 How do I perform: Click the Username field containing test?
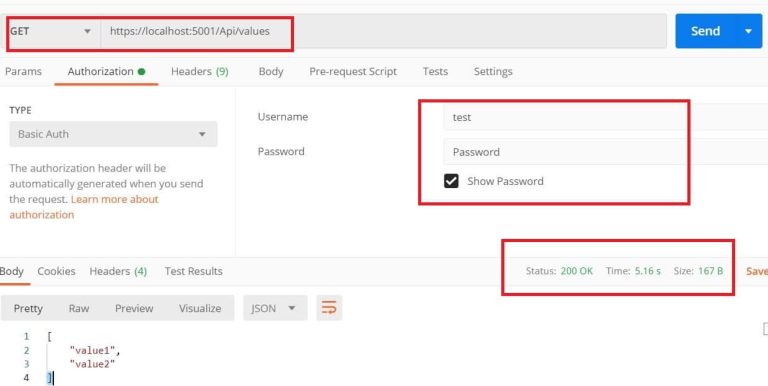tap(605, 118)
